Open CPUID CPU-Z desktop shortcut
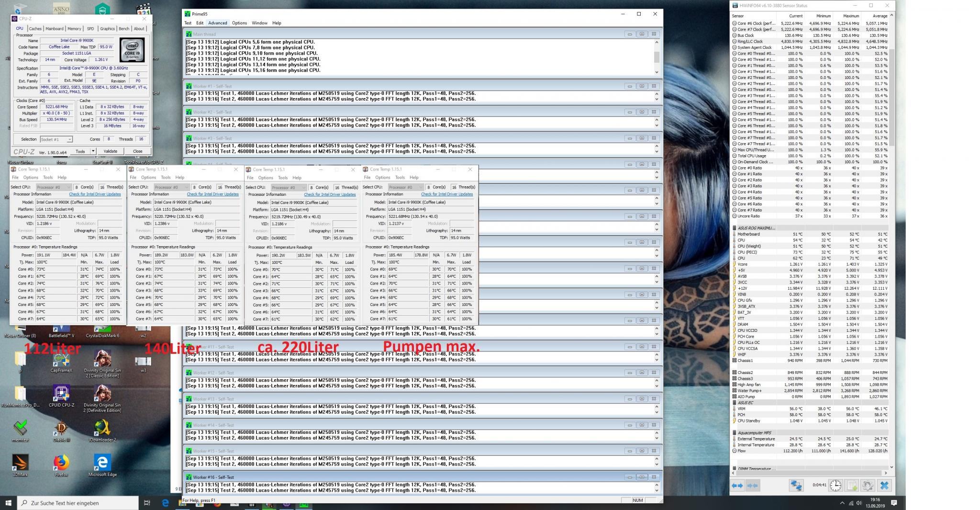 [61, 396]
